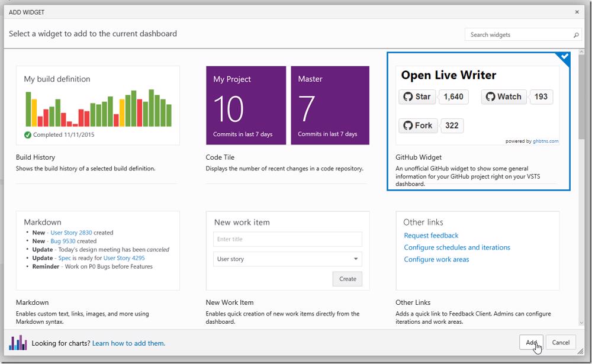Image resolution: width=592 pixels, height=364 pixels.
Task: Click the Build History name label
Action: click(36, 157)
